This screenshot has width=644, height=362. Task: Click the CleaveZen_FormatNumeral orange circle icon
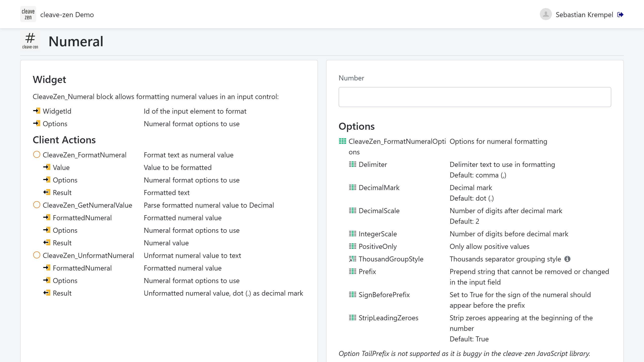click(37, 155)
